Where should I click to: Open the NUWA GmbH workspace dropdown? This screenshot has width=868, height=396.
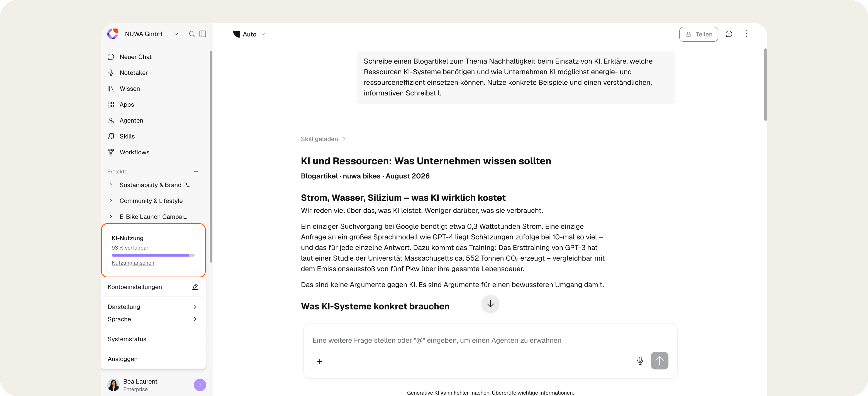[176, 34]
